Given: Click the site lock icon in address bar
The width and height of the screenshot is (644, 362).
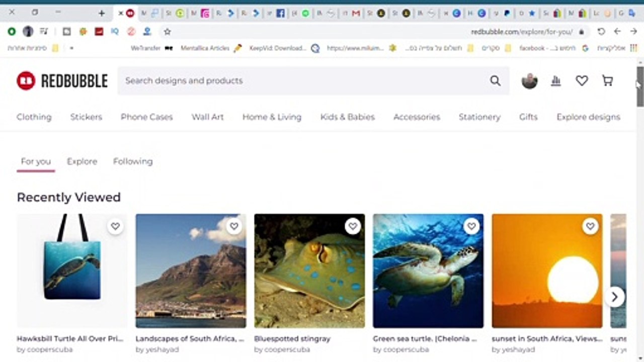Looking at the screenshot, I should tap(582, 32).
